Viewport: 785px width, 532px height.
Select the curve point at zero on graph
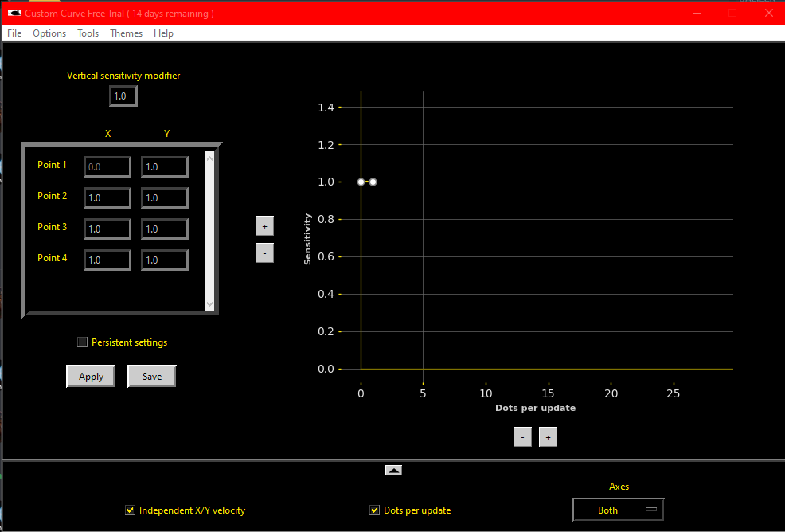[361, 182]
